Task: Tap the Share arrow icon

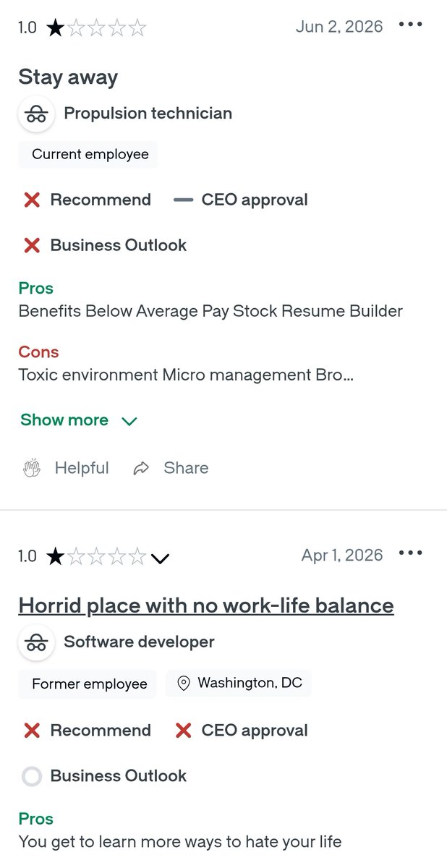Action: (x=141, y=469)
